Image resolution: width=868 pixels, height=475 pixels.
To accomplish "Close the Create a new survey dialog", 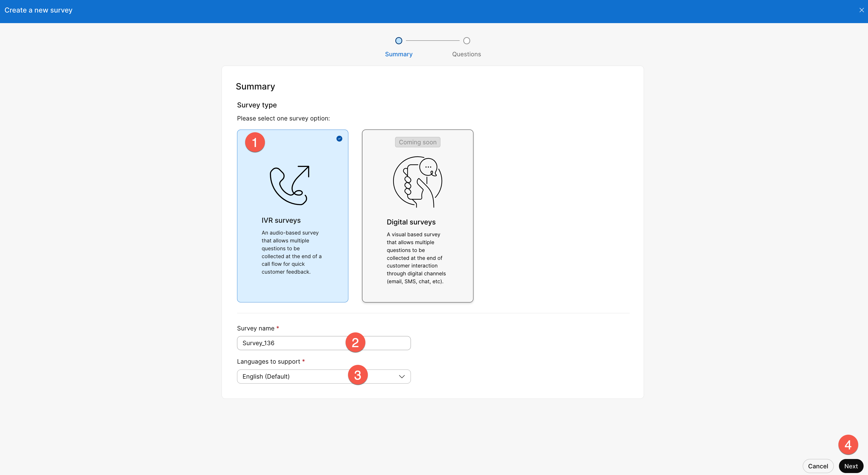I will pyautogui.click(x=861, y=10).
